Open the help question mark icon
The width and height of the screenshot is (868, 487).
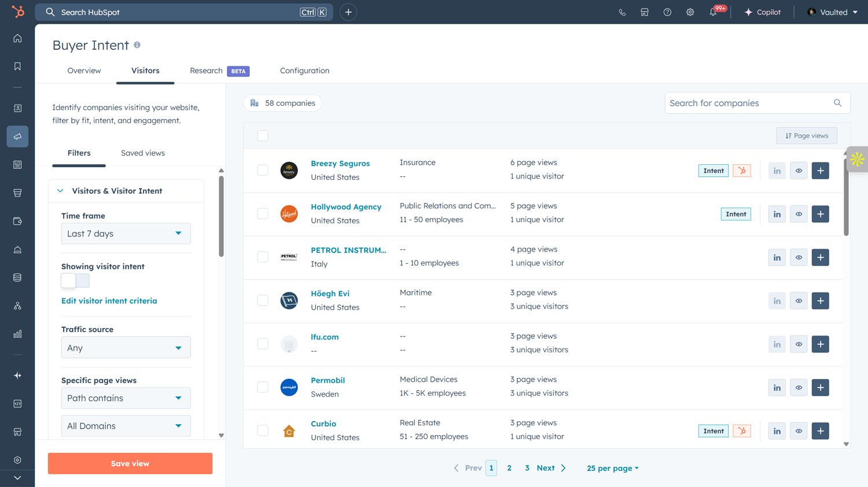(x=667, y=12)
